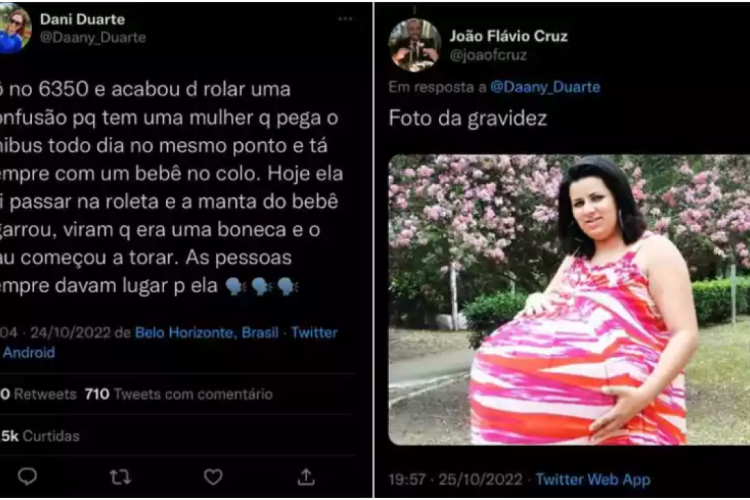Click the @Daany_Duarte reply mention link
Viewport: 750px width, 500px height.
click(545, 87)
